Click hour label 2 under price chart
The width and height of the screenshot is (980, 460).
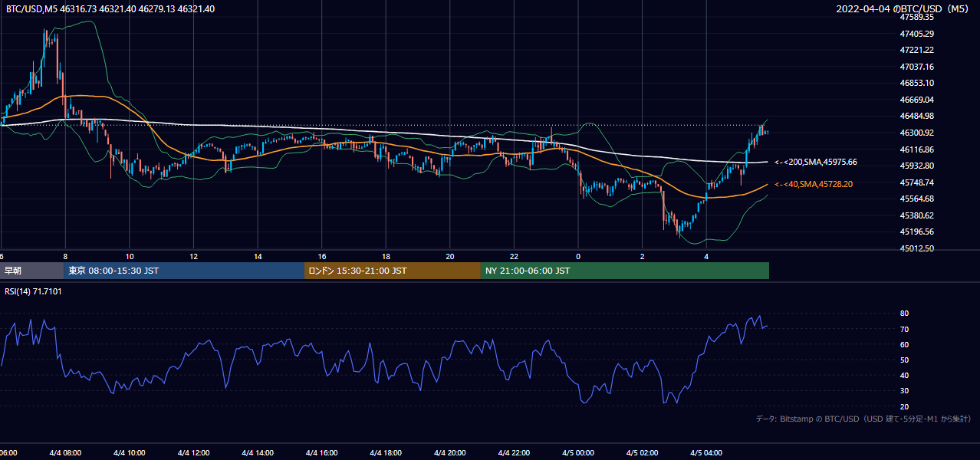click(x=643, y=257)
